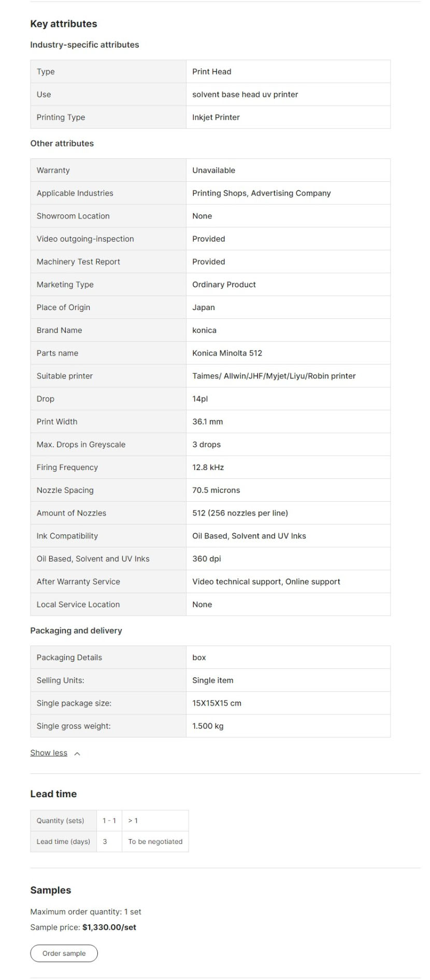This screenshot has width=430, height=980.
Task: Click the 512 nozzles amount value
Action: coord(240,513)
